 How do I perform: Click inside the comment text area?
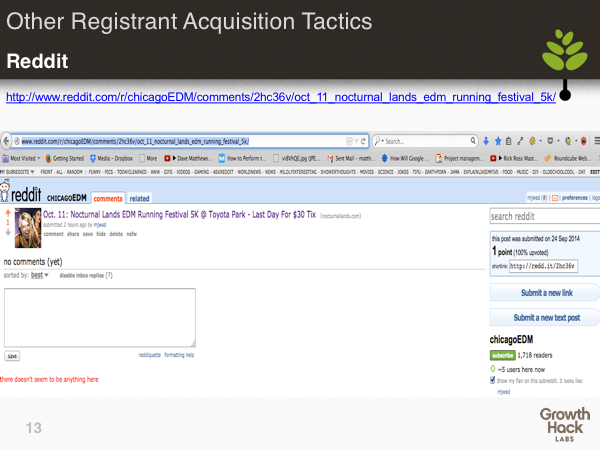pos(100,318)
